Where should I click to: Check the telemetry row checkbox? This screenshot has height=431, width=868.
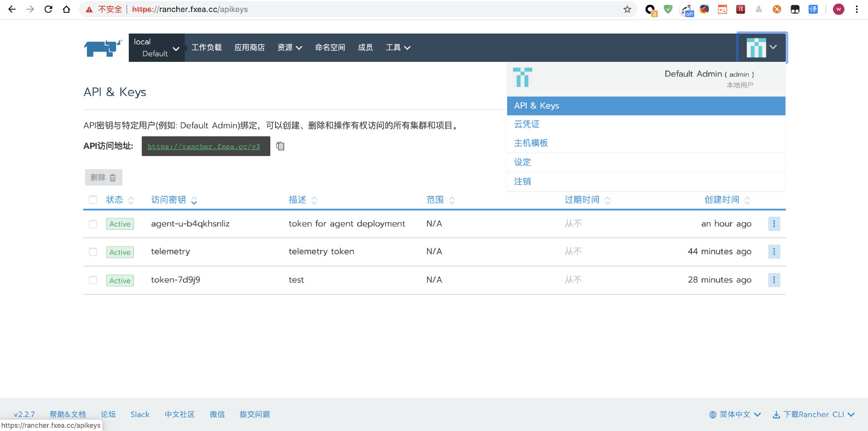click(93, 252)
